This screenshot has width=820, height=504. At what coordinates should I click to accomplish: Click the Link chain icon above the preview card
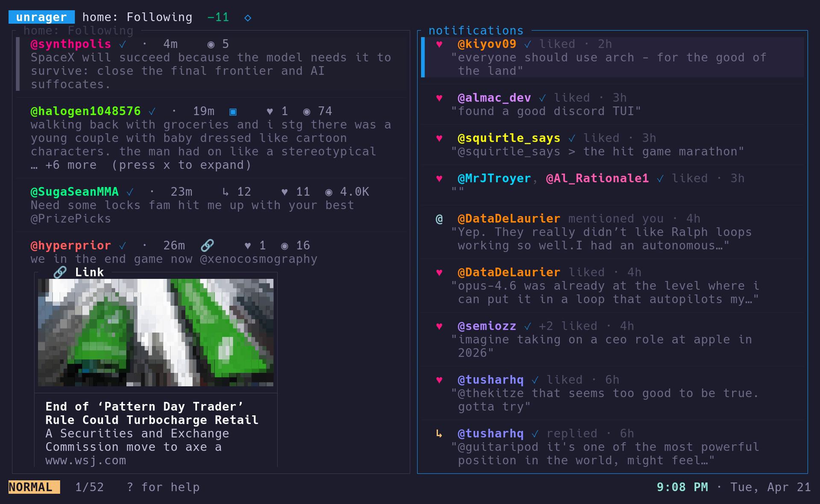59,271
